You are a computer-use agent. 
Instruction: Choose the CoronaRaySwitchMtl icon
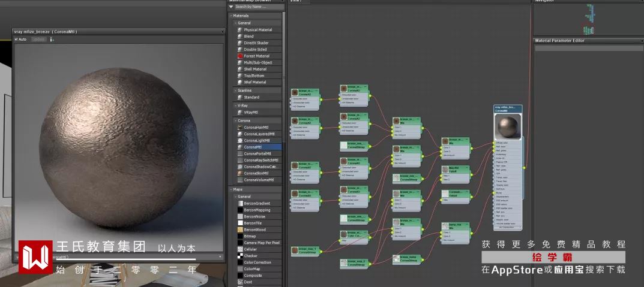point(240,161)
